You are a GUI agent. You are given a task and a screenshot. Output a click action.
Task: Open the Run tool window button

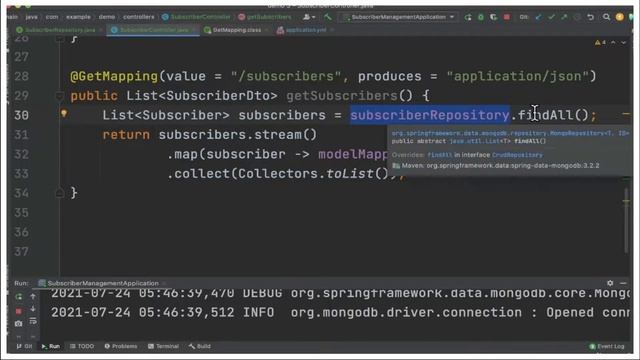[51, 346]
